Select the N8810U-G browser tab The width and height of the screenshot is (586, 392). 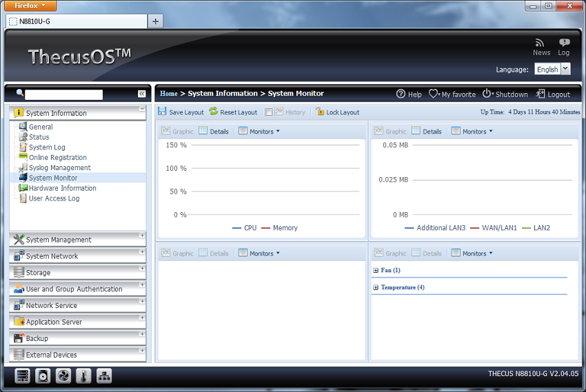[x=77, y=21]
